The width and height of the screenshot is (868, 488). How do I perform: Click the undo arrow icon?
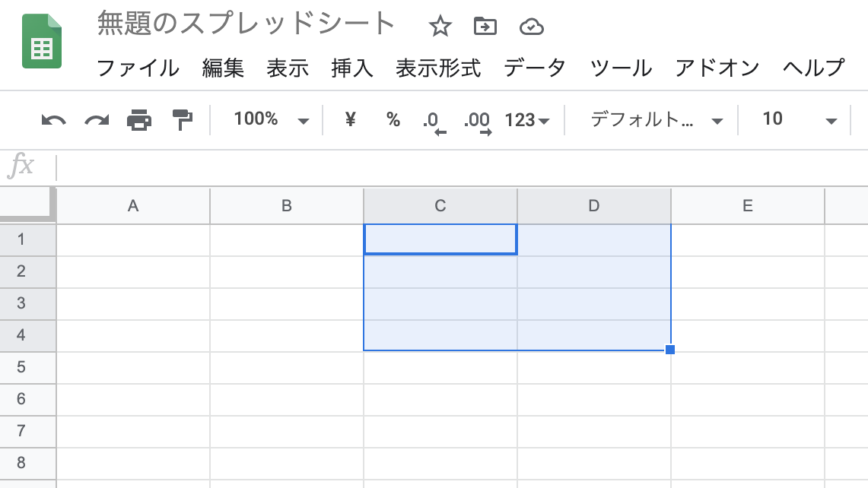(x=53, y=119)
